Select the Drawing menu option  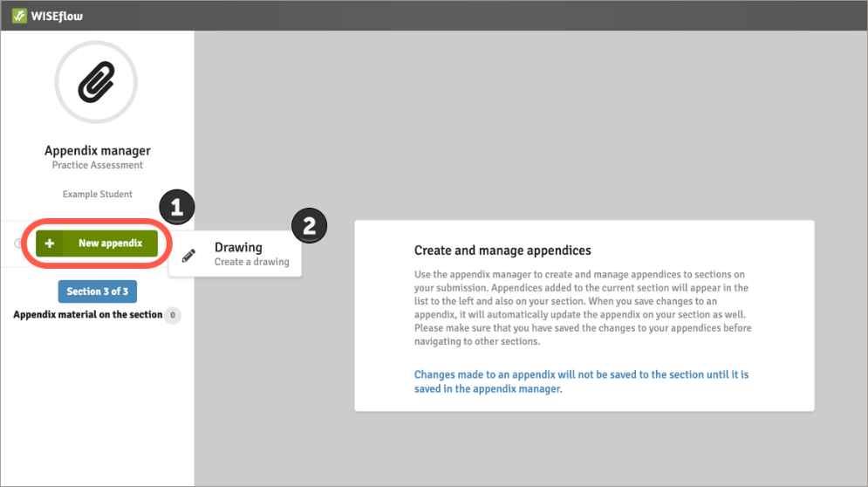[238, 248]
